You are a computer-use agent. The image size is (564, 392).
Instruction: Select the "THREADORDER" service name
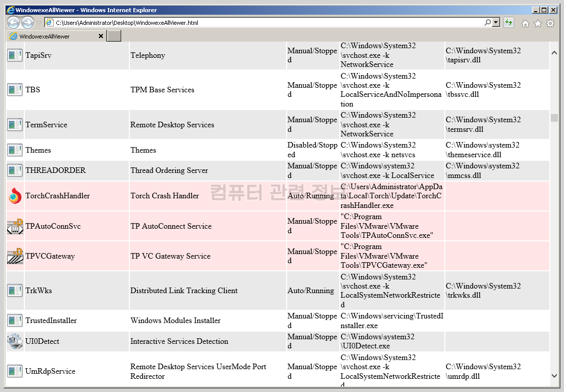click(55, 170)
